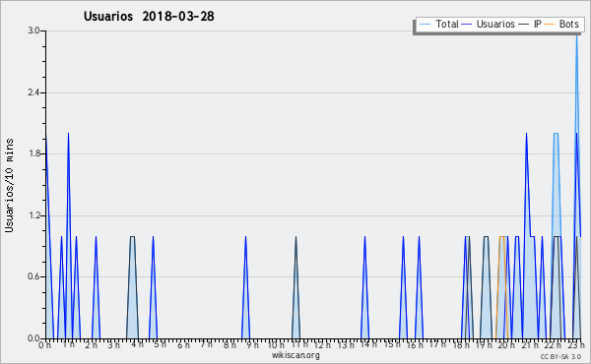The width and height of the screenshot is (591, 364).
Task: Click the wikiscan.org text below chart
Action: tap(295, 355)
